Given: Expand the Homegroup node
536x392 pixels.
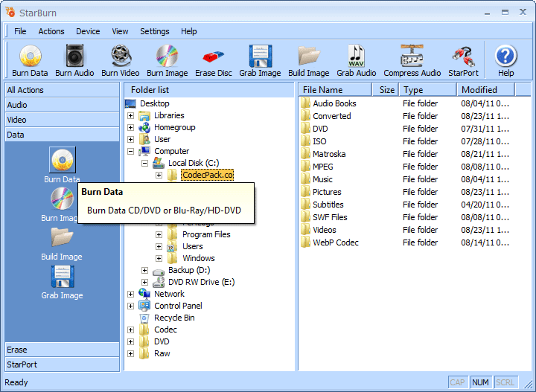Looking at the screenshot, I should [130, 128].
